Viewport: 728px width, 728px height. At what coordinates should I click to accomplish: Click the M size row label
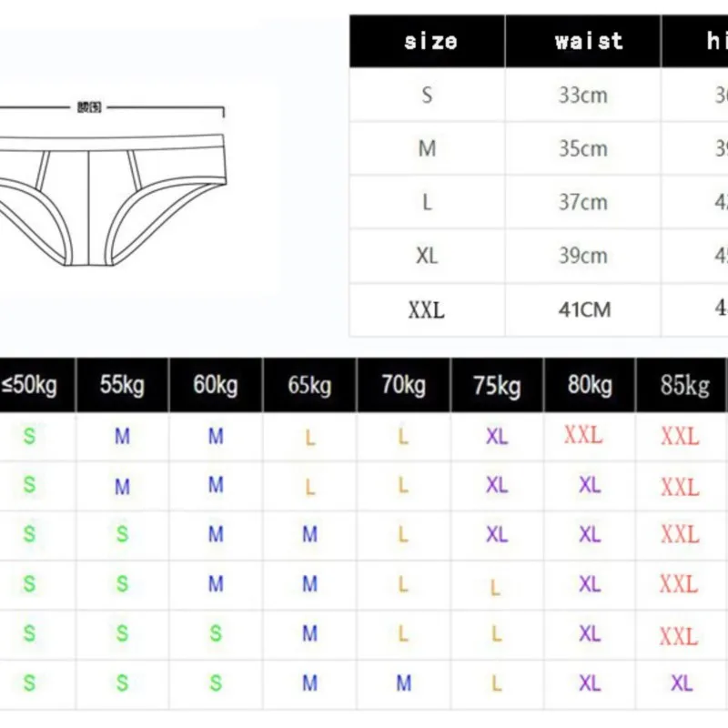pyautogui.click(x=427, y=148)
